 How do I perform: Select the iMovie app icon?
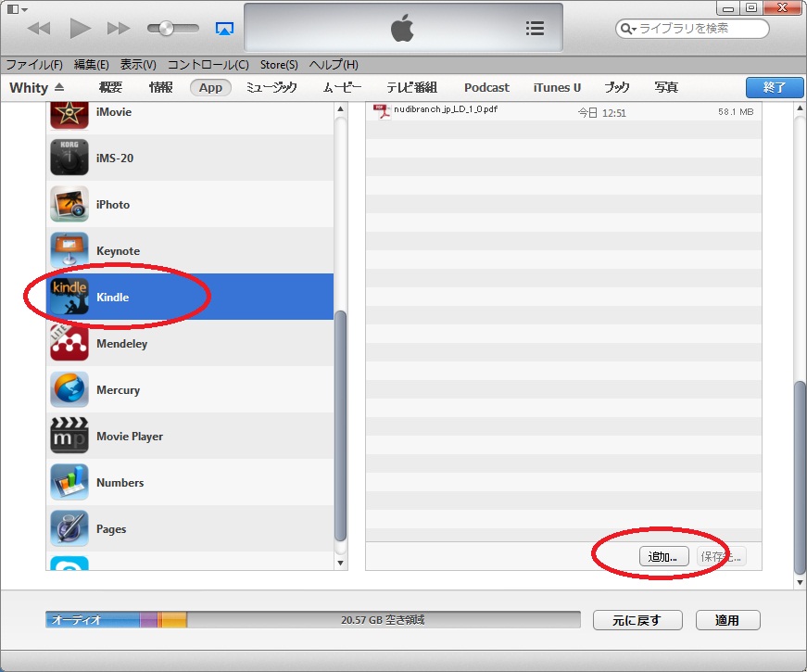pos(69,114)
